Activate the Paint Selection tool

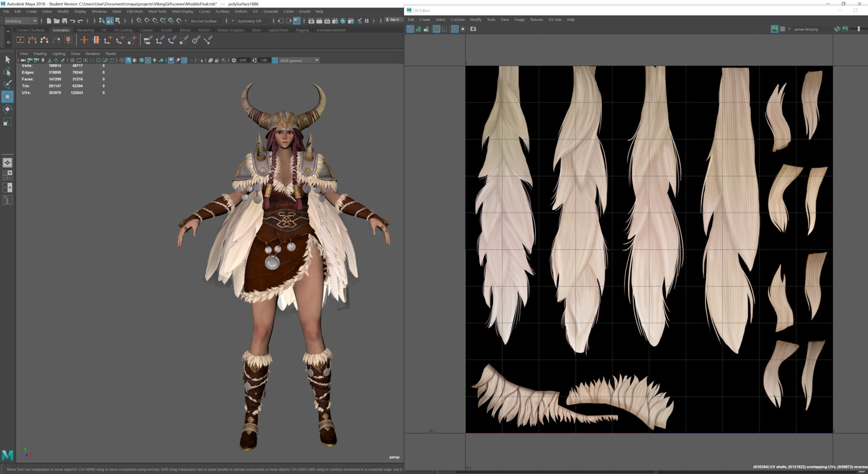click(x=8, y=84)
